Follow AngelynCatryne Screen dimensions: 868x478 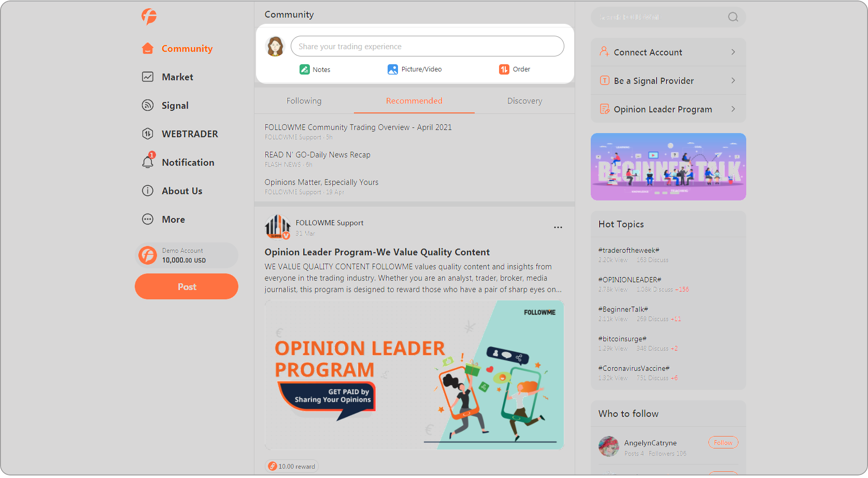[723, 443]
